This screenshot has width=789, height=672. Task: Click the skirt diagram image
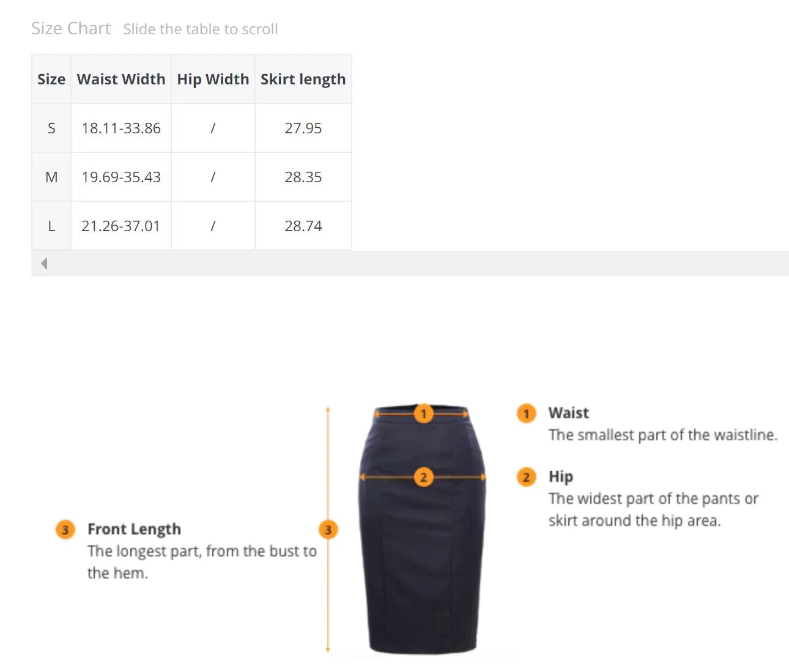click(422, 530)
